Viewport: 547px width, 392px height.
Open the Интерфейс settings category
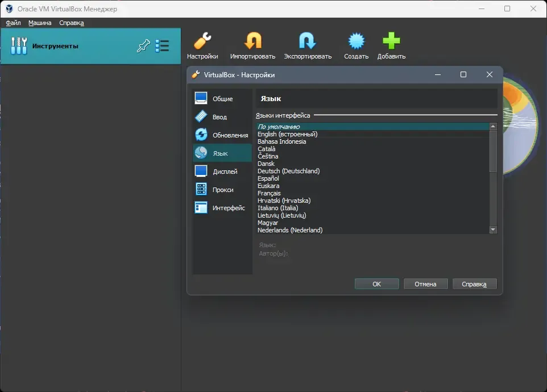[222, 208]
